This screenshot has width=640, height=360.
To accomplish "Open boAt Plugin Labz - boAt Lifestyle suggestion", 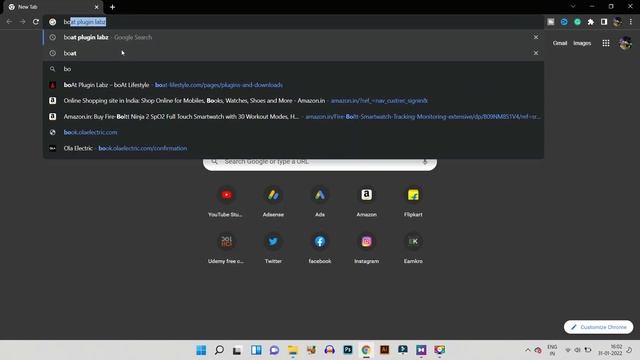I will point(293,85).
